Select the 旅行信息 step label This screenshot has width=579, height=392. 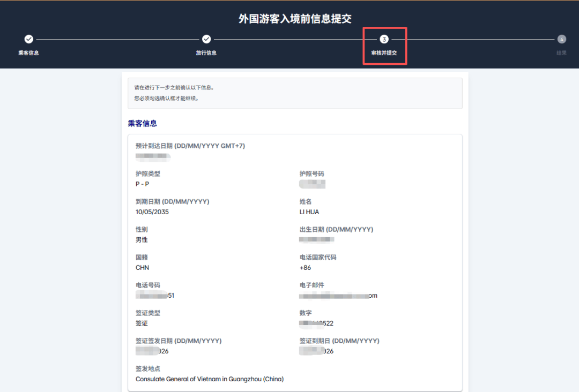(x=206, y=52)
